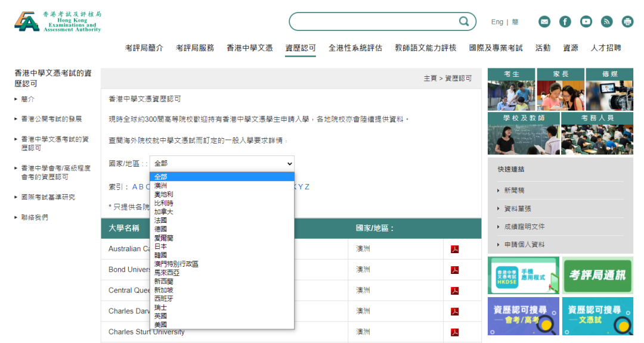The image size is (644, 343).
Task: Open the email envelope icon
Action: pos(544,21)
